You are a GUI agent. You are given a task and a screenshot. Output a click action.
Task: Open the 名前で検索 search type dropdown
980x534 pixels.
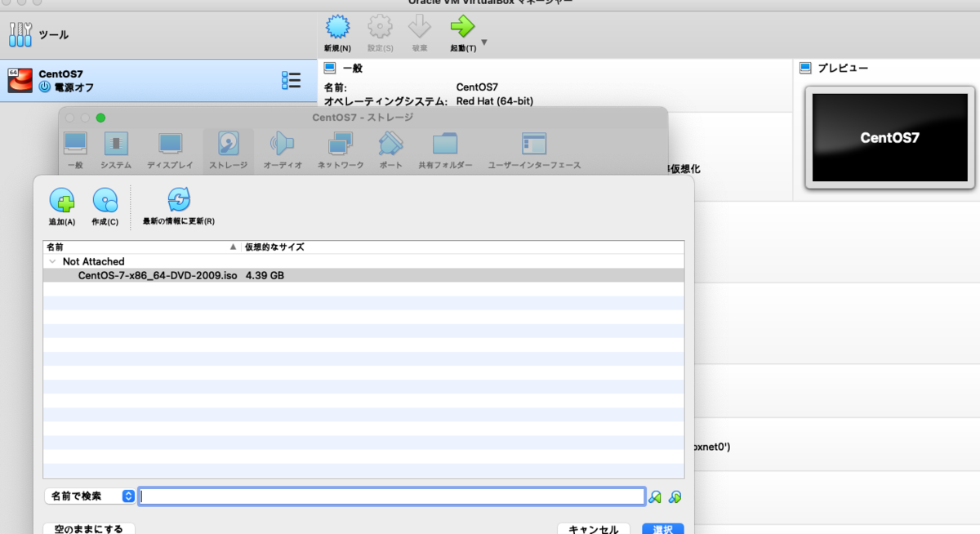tap(90, 496)
